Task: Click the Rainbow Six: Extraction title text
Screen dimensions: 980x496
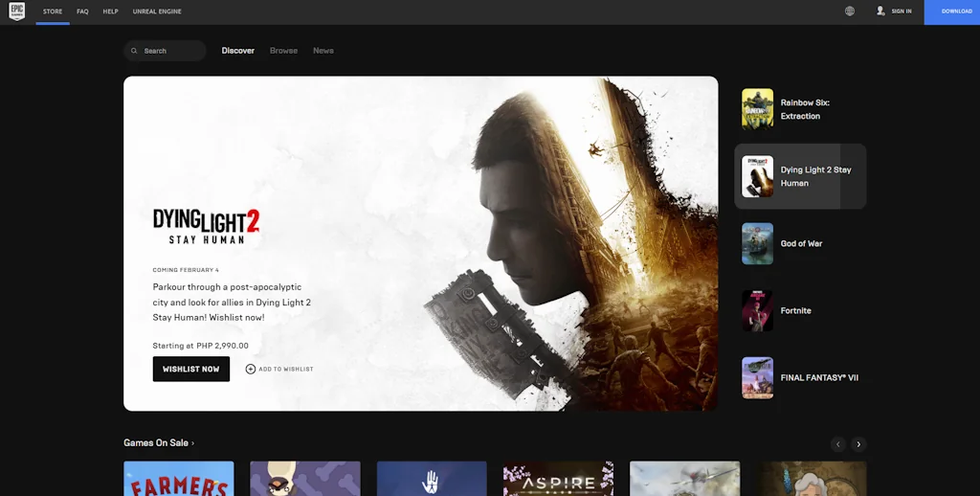Action: [805, 109]
